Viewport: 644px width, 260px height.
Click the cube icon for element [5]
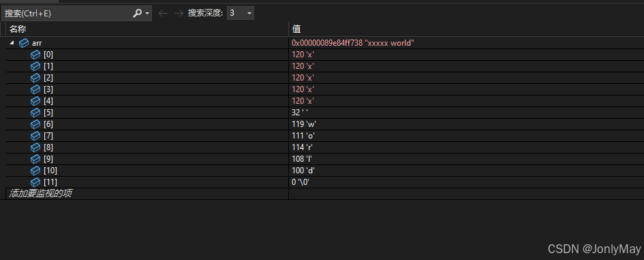35,113
